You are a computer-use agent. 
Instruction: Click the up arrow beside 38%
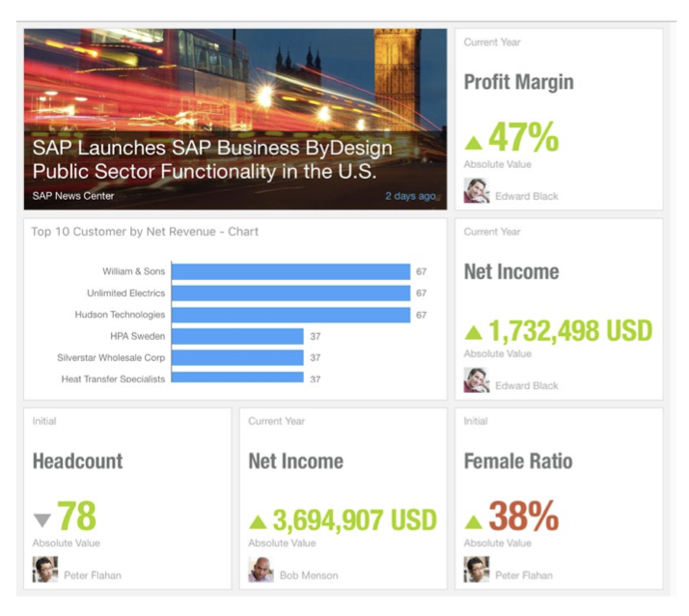pos(473,521)
